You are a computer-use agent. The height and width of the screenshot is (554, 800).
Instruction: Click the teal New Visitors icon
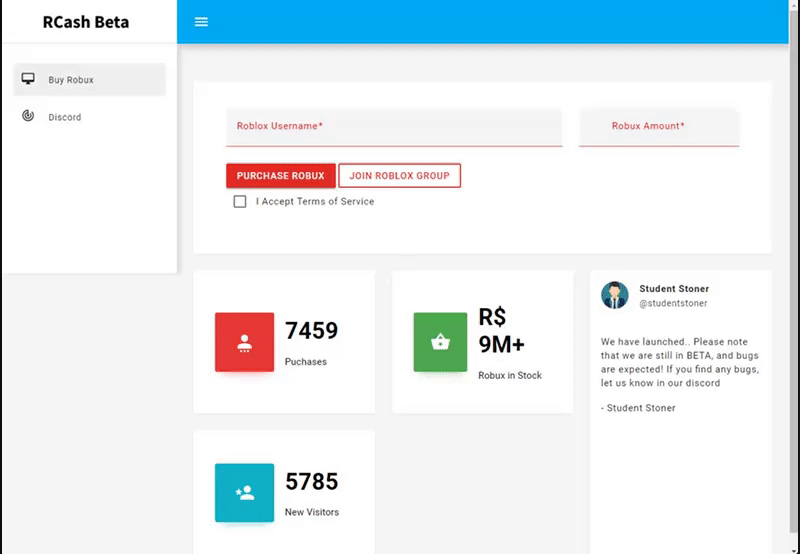coord(244,493)
